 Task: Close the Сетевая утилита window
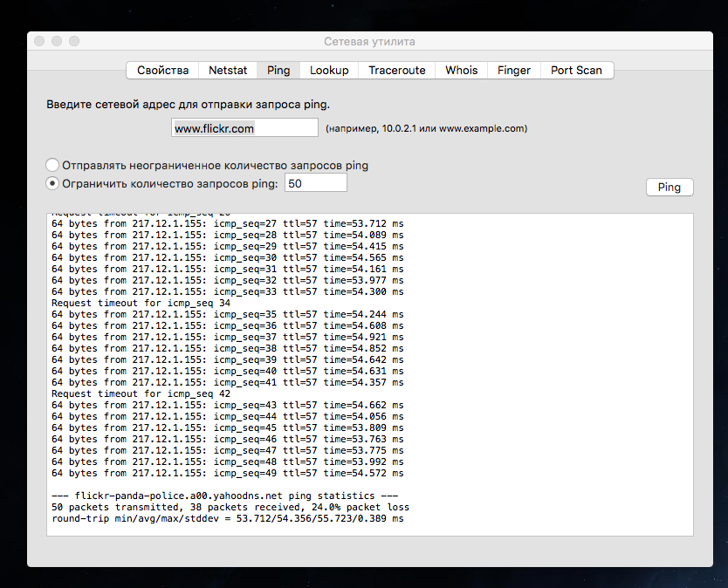click(x=39, y=41)
